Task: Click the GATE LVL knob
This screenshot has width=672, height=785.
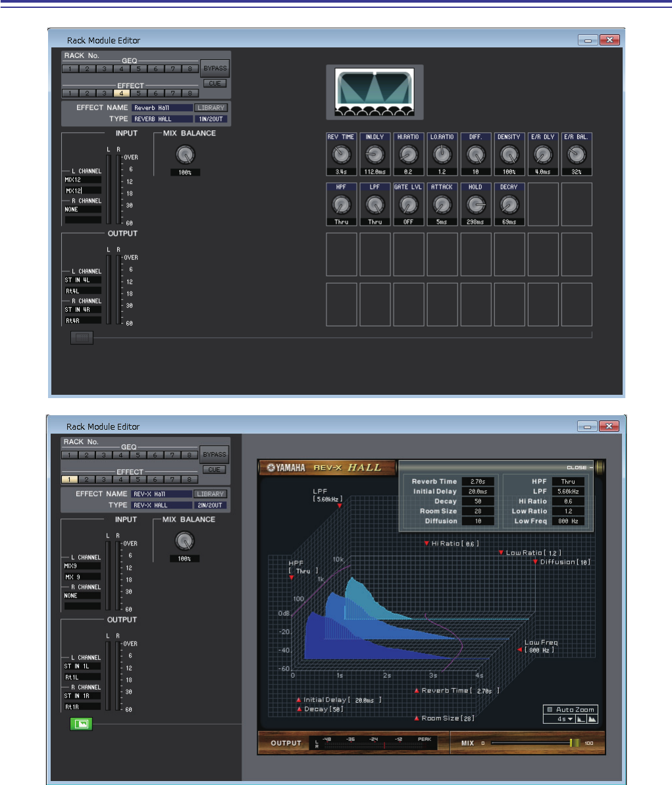Action: (409, 204)
